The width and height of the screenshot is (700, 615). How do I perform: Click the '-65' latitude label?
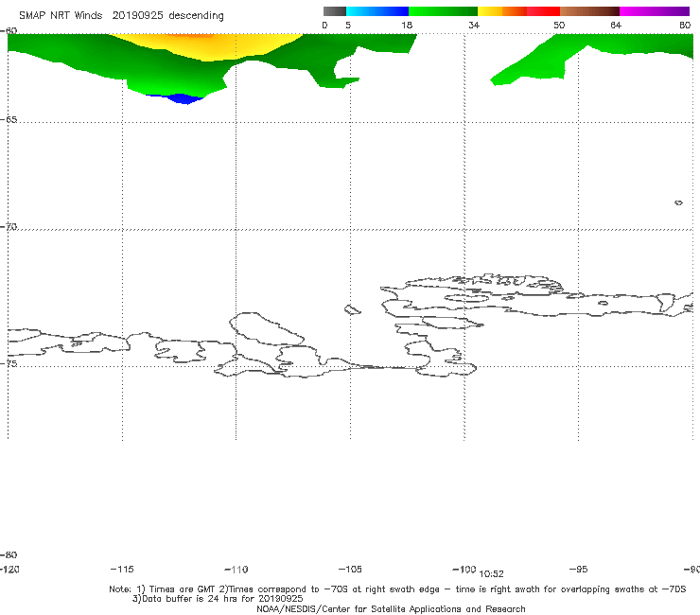point(9,120)
